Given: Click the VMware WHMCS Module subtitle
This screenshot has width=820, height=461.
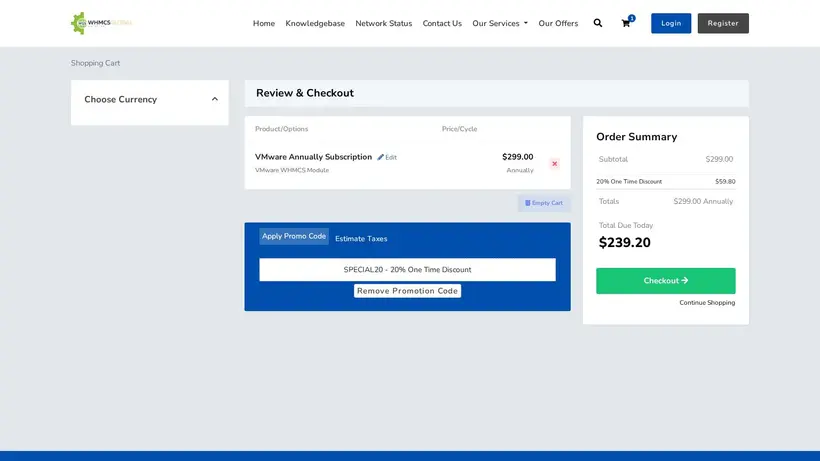Looking at the screenshot, I should pos(292,170).
